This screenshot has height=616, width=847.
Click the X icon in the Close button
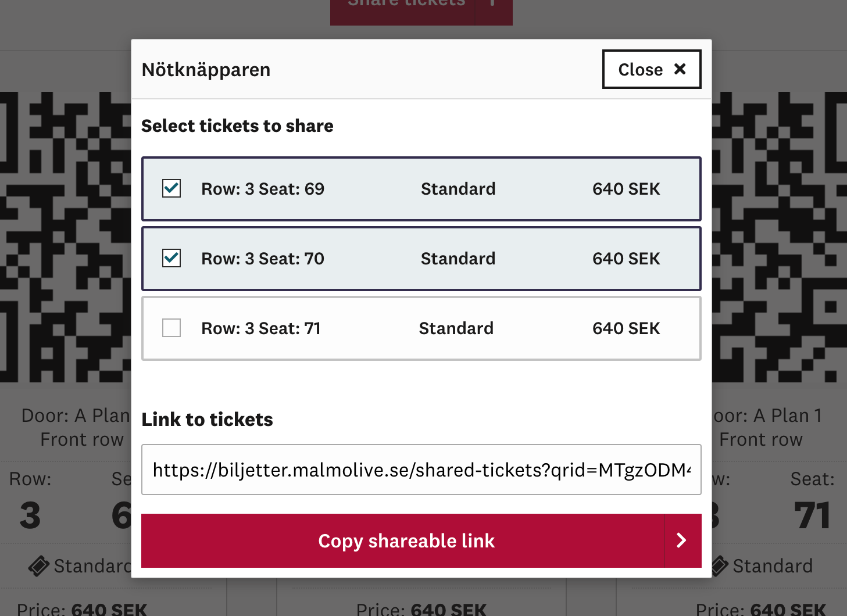[680, 69]
